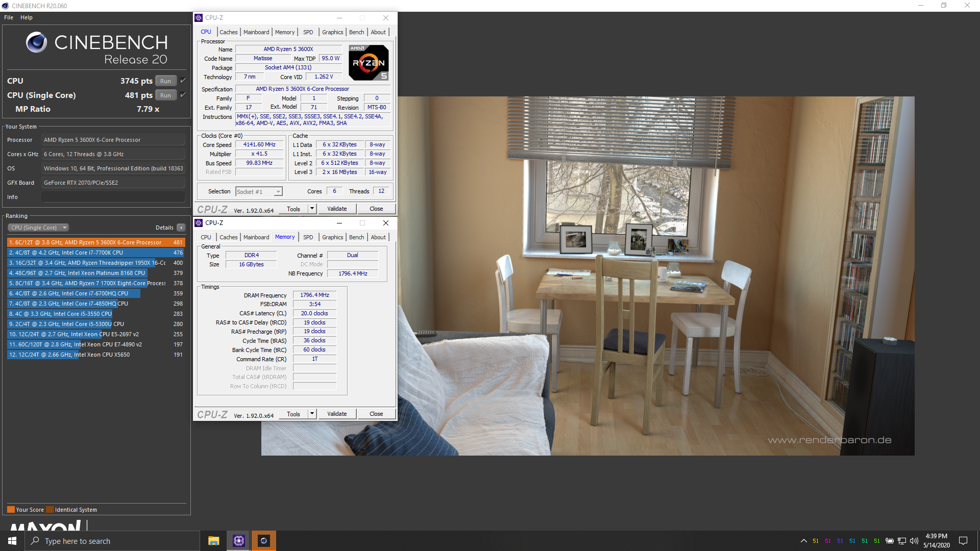
Task: Click Close button in lower CPU-Z window
Action: (x=376, y=414)
